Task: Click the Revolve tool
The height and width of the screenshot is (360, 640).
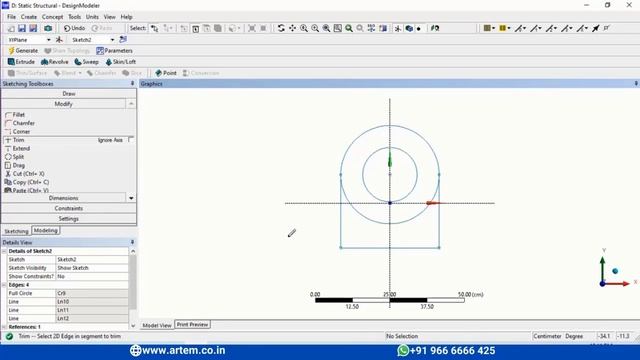Action: (55, 62)
